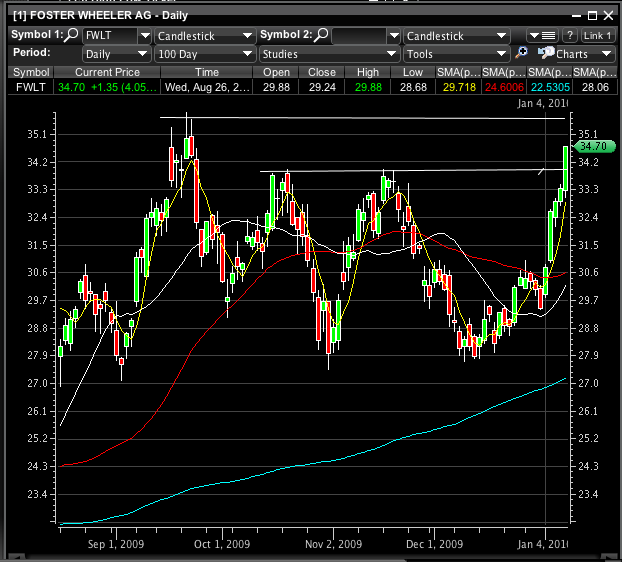Screen dimensions: 622x562
Task: Click the zoom-in magnifier next to Tools
Action: click(521, 54)
